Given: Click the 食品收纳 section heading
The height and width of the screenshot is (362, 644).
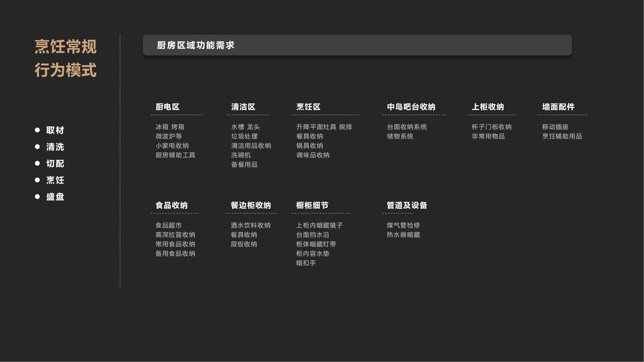Looking at the screenshot, I should click(171, 205).
